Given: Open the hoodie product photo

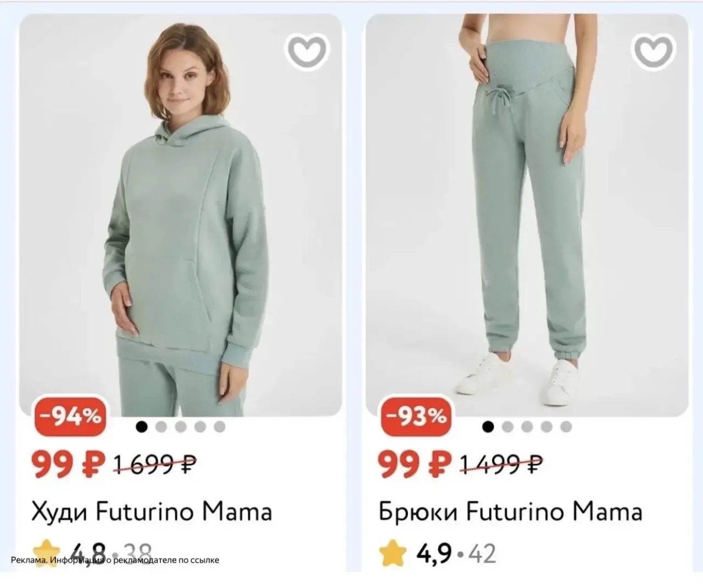Looking at the screenshot, I should coord(181,215).
